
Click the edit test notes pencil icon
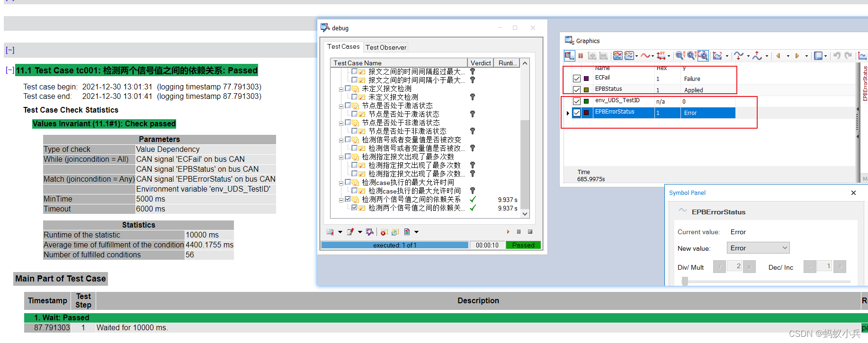pos(350,232)
